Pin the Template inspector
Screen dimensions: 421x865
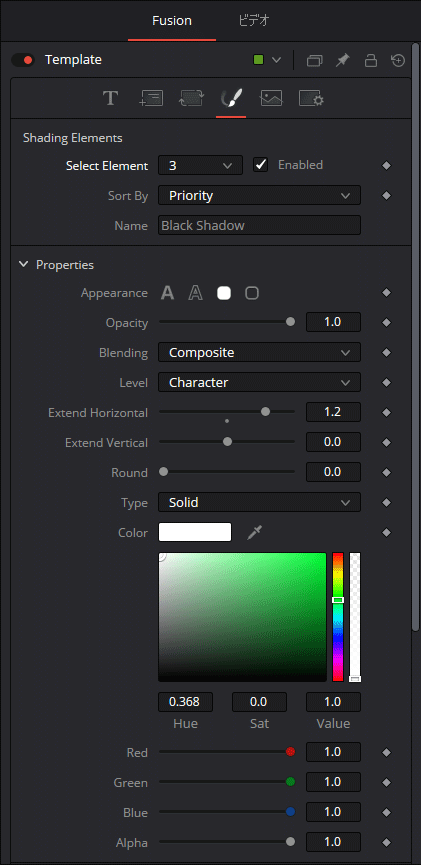point(343,60)
